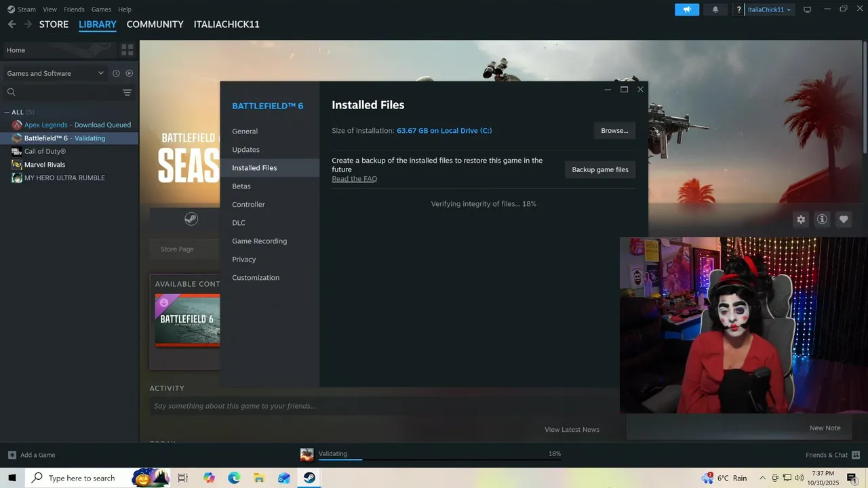Viewport: 868px width, 488px height.
Task: Switch library to collections grid view
Action: [x=127, y=50]
